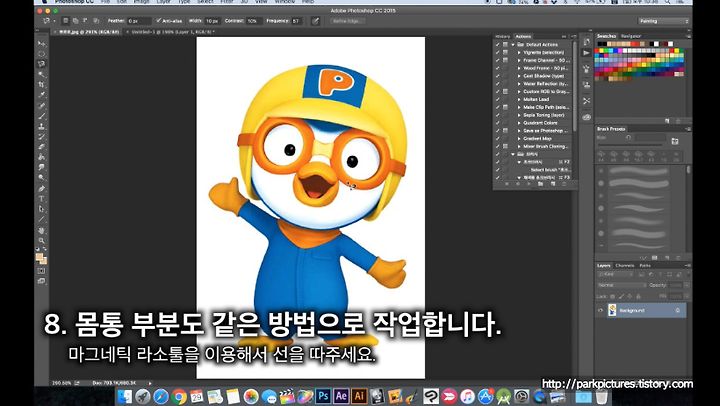Toggle checkmark for Default Actions set
Viewport: 720px width, 406px height.
pyautogui.click(x=497, y=45)
